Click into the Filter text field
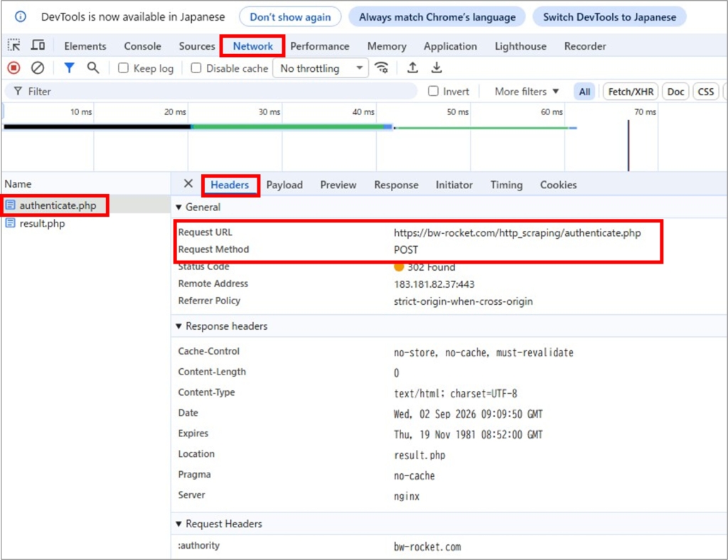This screenshot has width=728, height=560. (211, 92)
